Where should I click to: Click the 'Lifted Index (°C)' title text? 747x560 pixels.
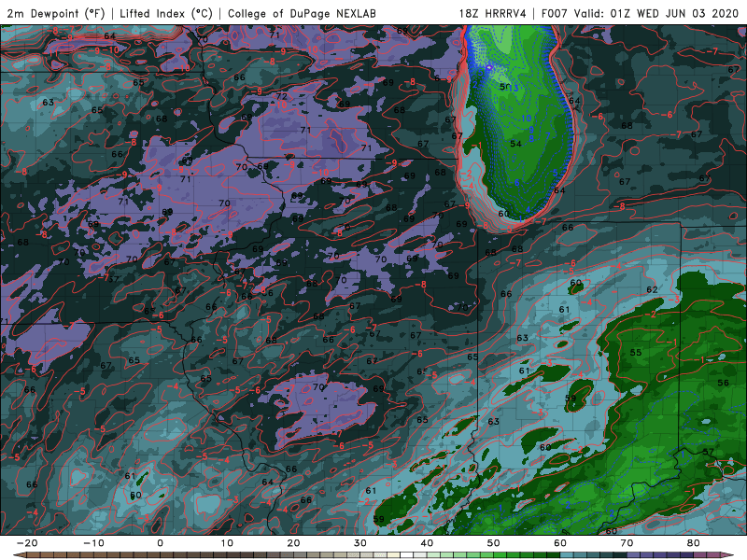[x=166, y=13]
